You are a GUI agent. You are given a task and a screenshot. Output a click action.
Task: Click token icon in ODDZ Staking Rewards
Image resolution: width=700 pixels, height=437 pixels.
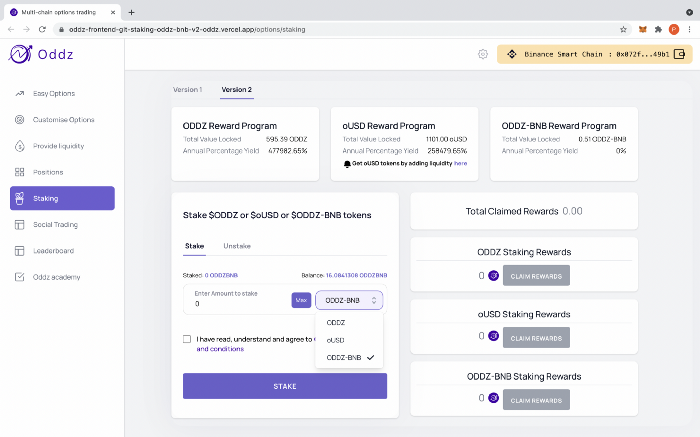click(x=493, y=275)
